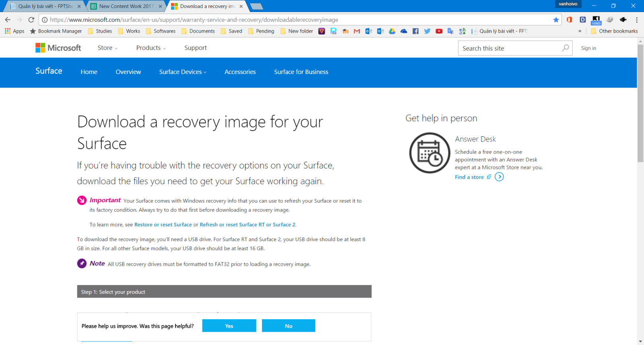The image size is (644, 345).
Task: Open Home in the Surface navigation
Action: pos(89,72)
